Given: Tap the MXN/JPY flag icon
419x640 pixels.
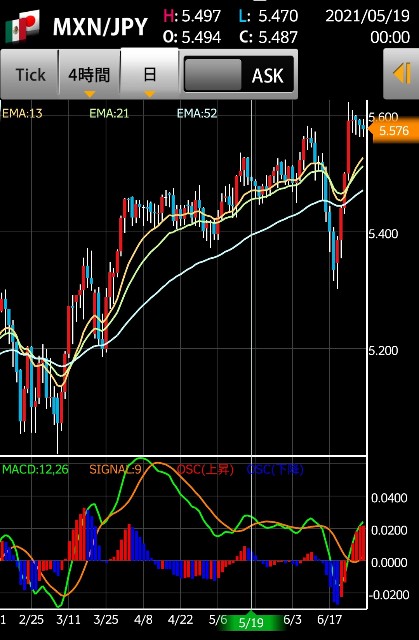Looking at the screenshot, I should [x=22, y=26].
